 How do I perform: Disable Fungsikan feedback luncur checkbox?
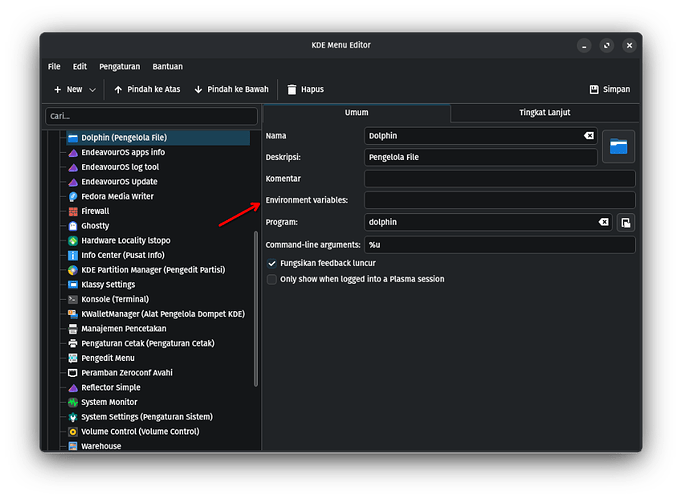pos(272,263)
